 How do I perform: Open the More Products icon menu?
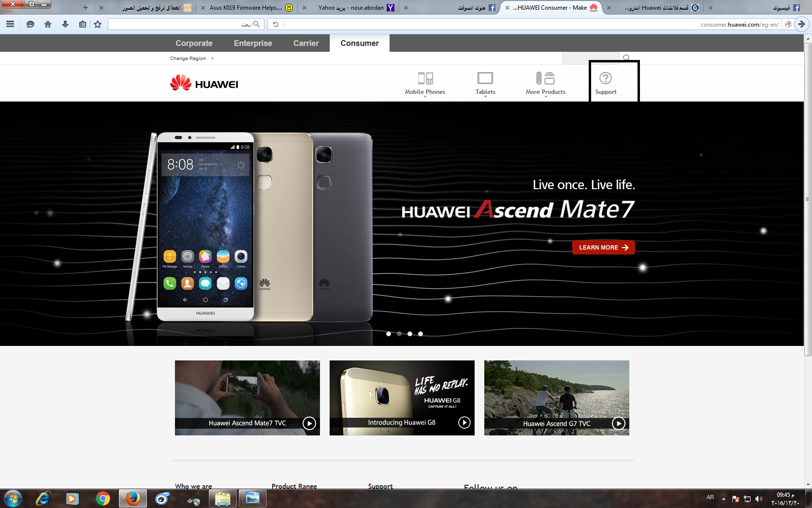[545, 78]
